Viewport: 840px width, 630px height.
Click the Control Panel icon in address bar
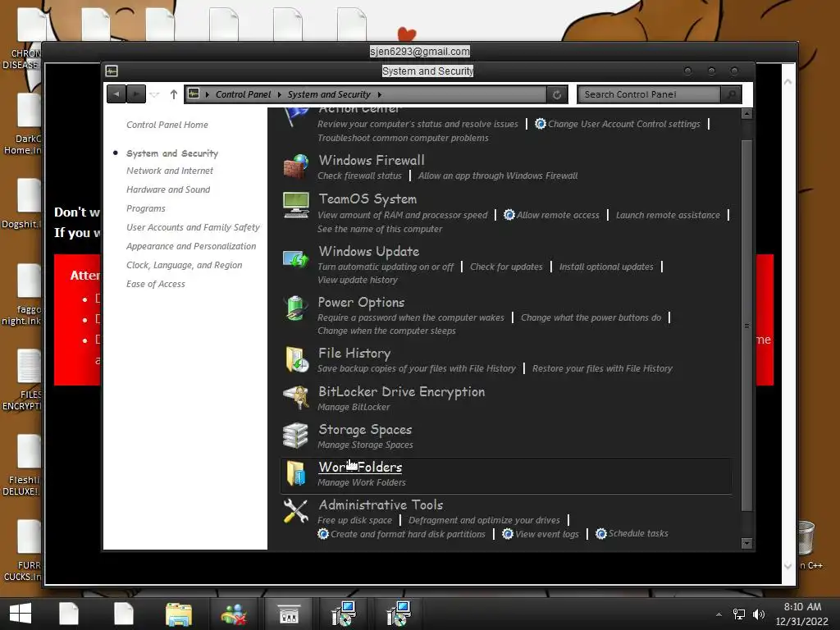click(x=194, y=94)
